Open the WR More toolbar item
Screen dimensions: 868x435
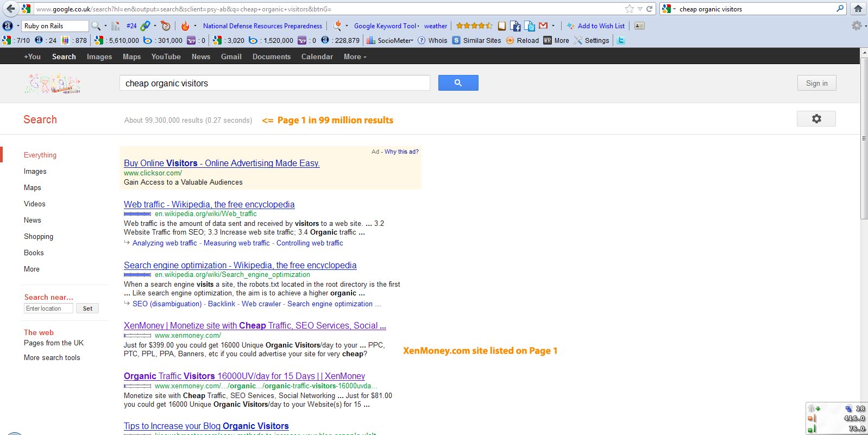pos(556,40)
